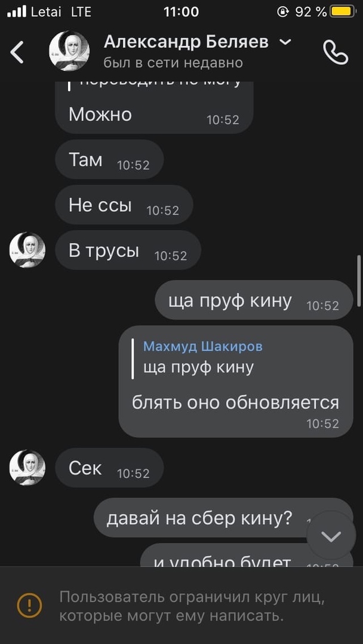Select the "Там" message bubble
Image resolution: width=363 pixels, height=644 pixels.
pyautogui.click(x=109, y=159)
